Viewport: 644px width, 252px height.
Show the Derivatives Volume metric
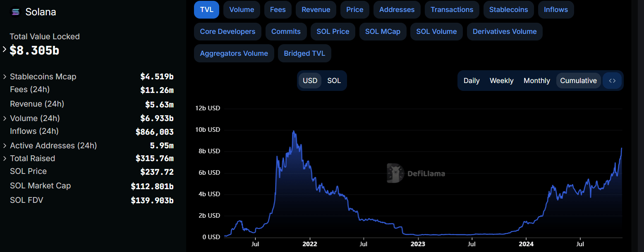point(505,31)
